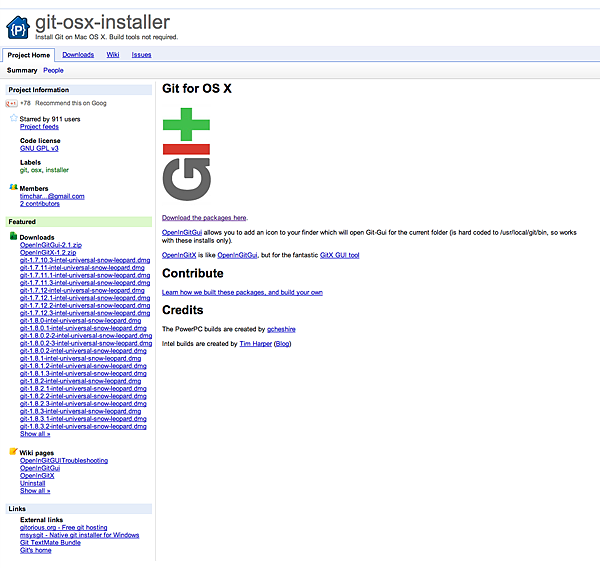Select the Summary sub-tab
Screen dimensions: 600x568
pyautogui.click(x=22, y=70)
